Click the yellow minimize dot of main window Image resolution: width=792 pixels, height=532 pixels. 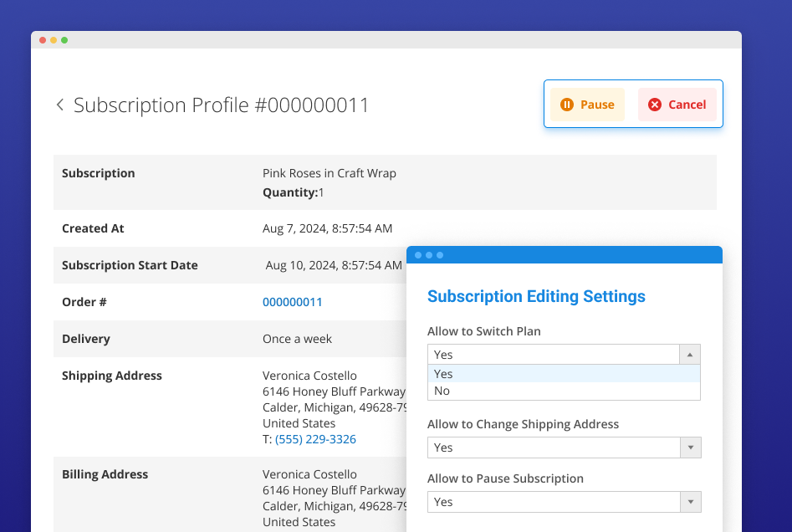point(54,40)
